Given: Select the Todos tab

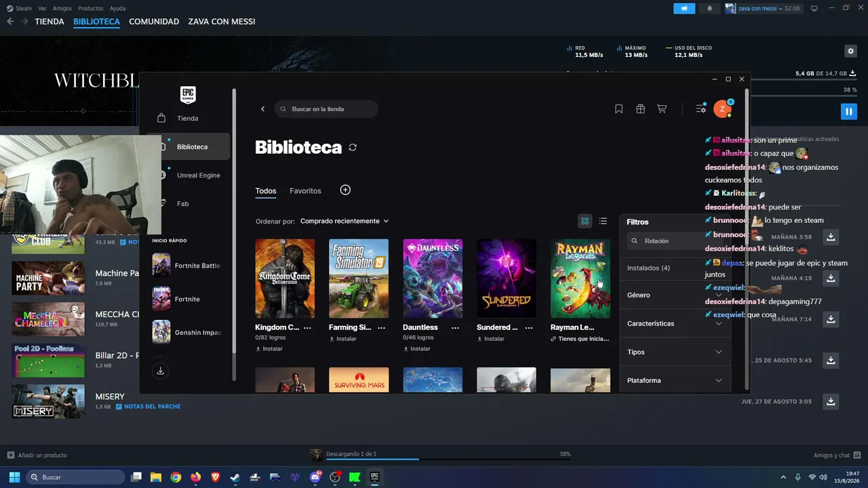Looking at the screenshot, I should [266, 191].
